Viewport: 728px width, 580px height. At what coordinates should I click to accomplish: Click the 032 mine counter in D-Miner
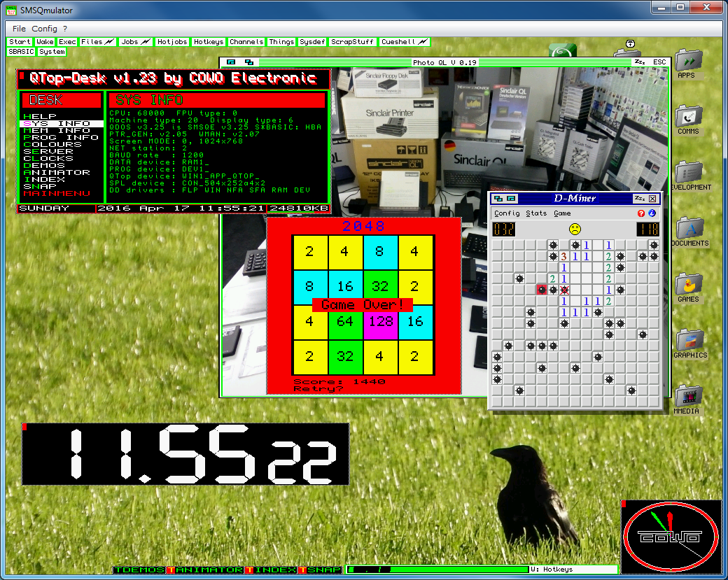[x=504, y=229]
